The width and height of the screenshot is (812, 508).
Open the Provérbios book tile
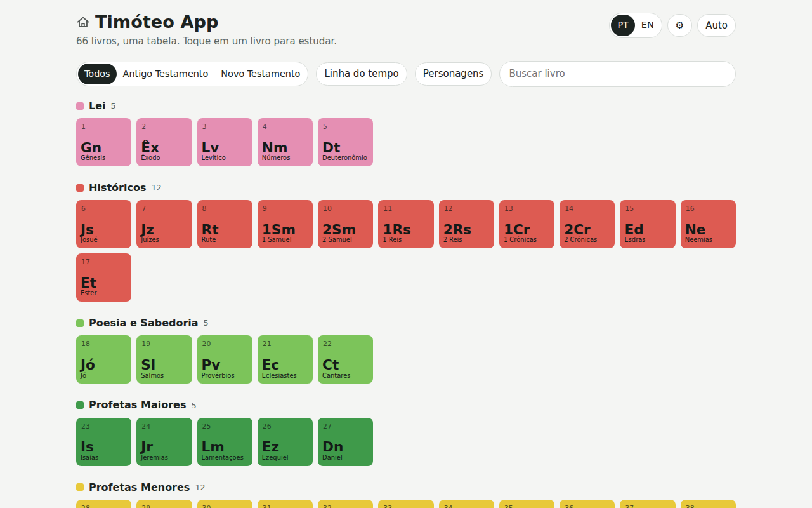(x=225, y=359)
